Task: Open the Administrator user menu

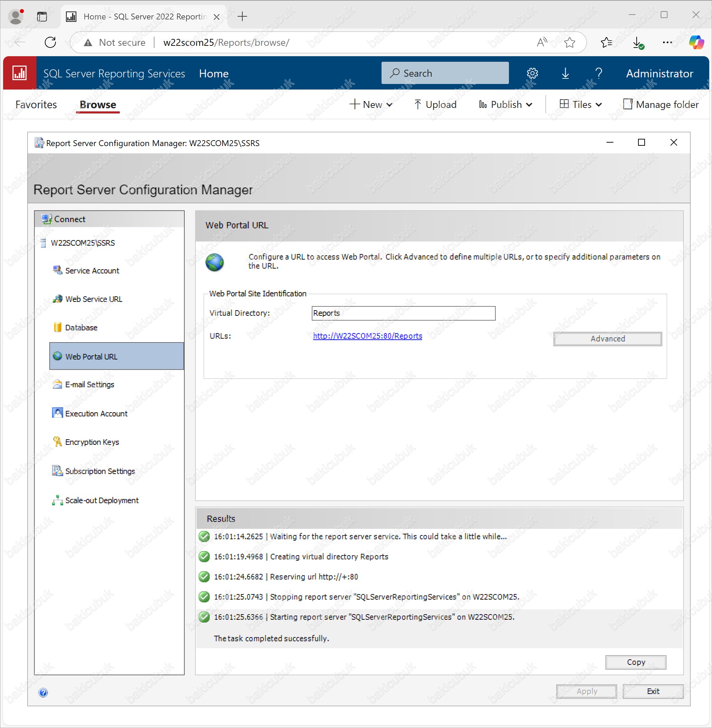Action: pyautogui.click(x=660, y=74)
